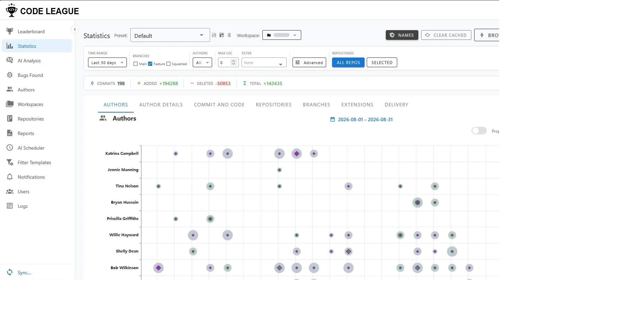
Task: Open Leaderboard via its trophy icon
Action: (x=10, y=31)
